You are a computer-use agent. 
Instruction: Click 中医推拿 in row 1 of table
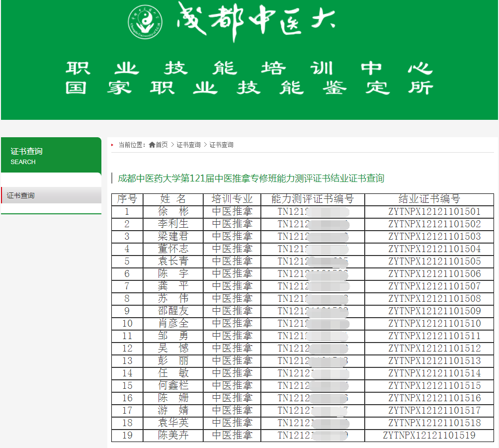coord(232,211)
